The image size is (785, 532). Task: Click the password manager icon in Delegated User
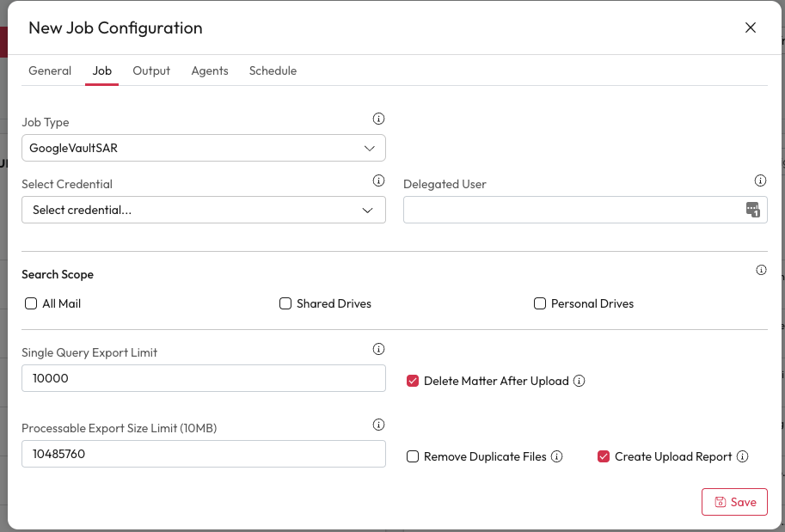coord(752,210)
